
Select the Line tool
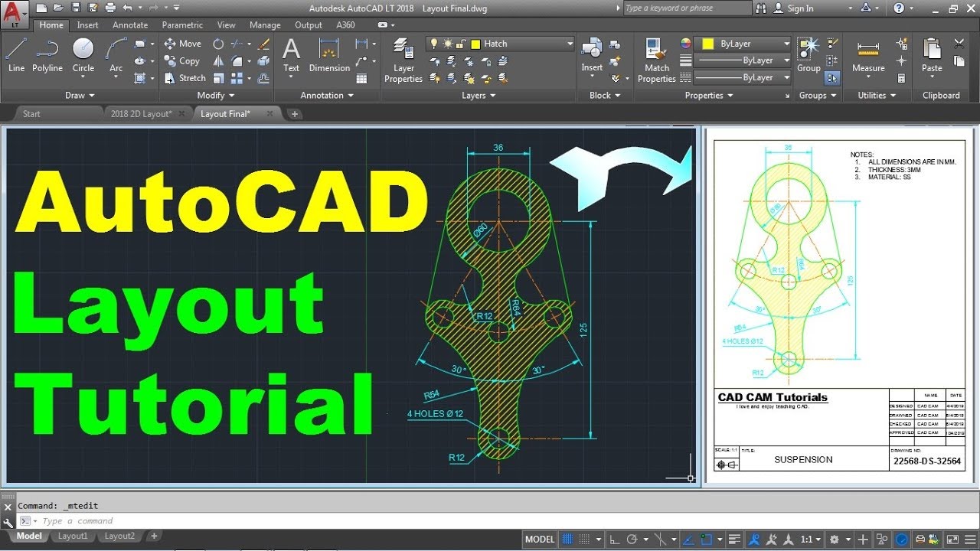(x=16, y=55)
